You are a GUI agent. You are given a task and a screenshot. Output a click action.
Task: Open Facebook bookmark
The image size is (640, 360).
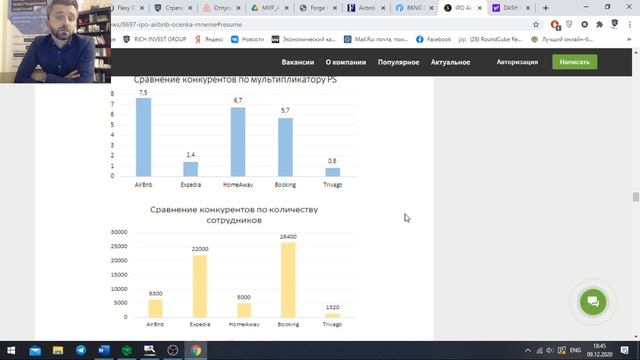[x=433, y=39]
